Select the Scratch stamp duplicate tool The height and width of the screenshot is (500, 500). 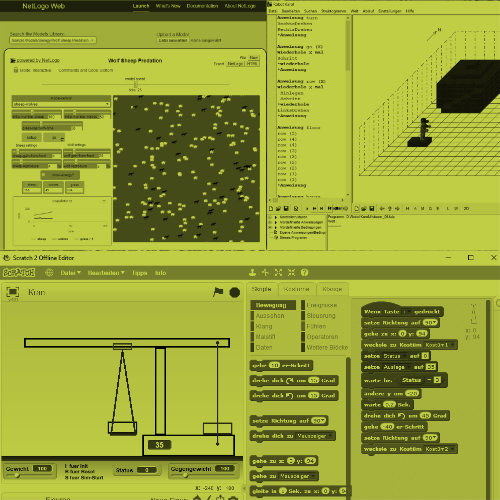point(252,273)
